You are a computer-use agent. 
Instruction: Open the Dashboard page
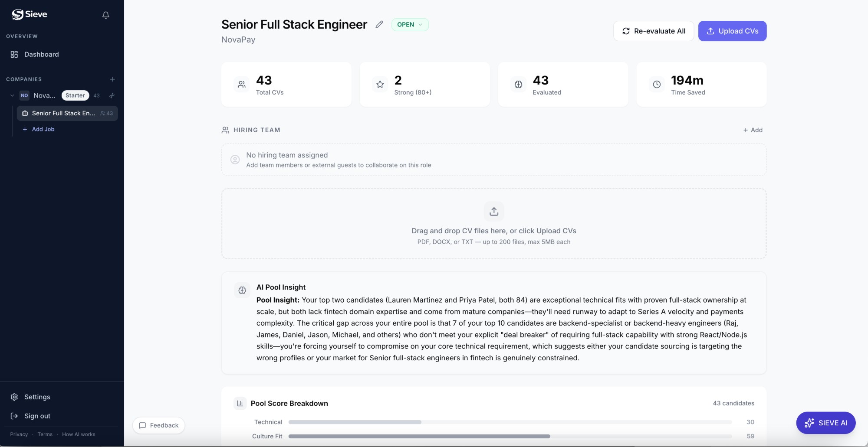tap(41, 54)
